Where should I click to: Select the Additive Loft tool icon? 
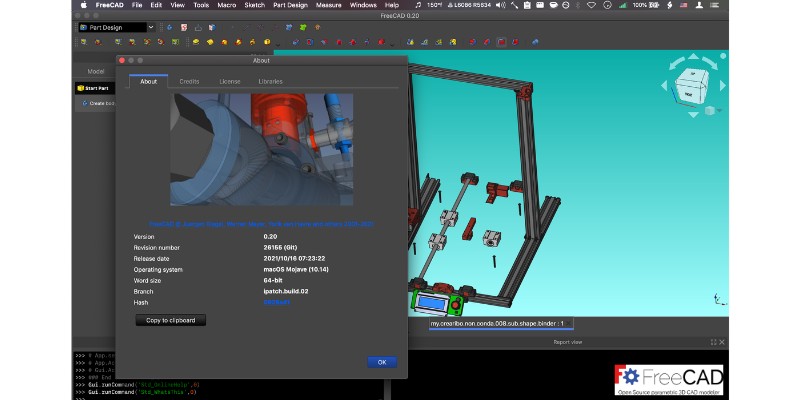coord(224,42)
